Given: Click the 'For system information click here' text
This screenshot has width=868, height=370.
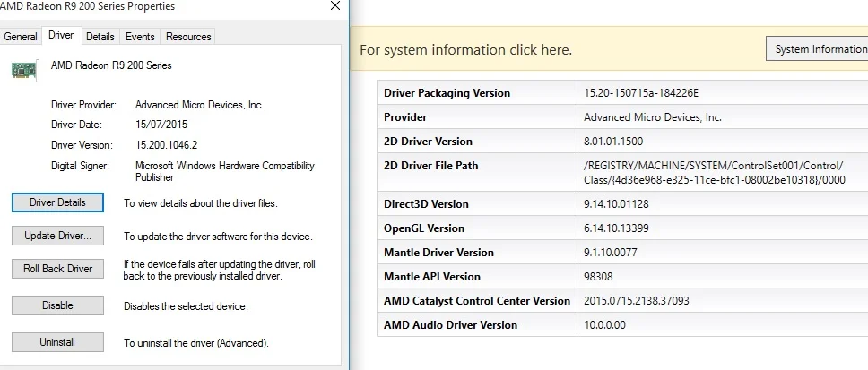Looking at the screenshot, I should [466, 50].
